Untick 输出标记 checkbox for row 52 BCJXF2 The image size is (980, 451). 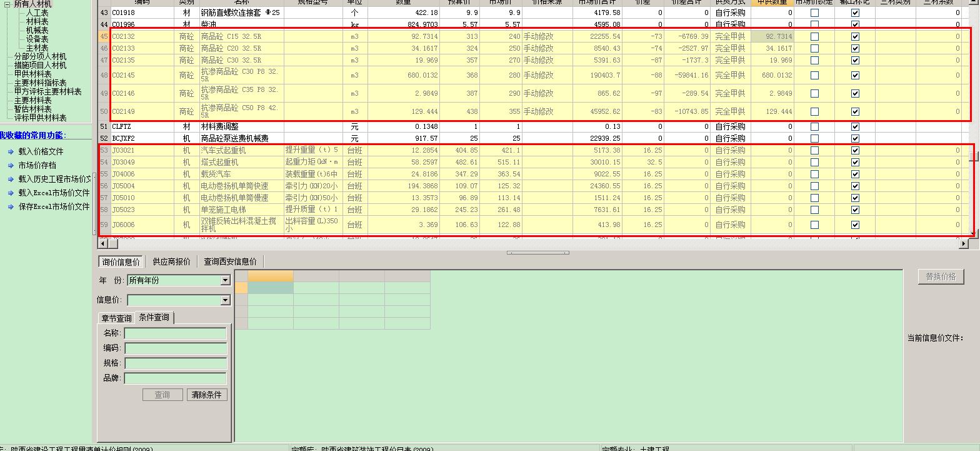click(x=855, y=138)
